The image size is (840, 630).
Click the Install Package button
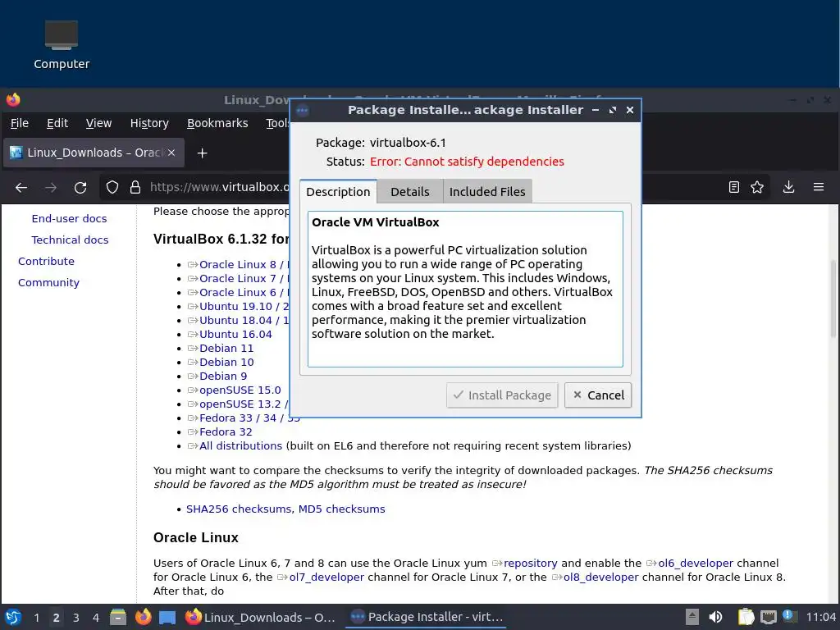point(502,395)
